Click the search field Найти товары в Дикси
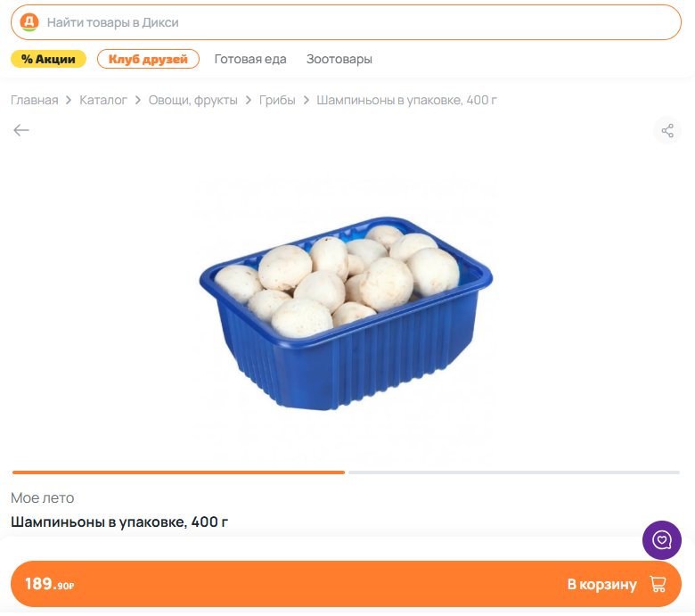The height and width of the screenshot is (616, 695). 346,22
